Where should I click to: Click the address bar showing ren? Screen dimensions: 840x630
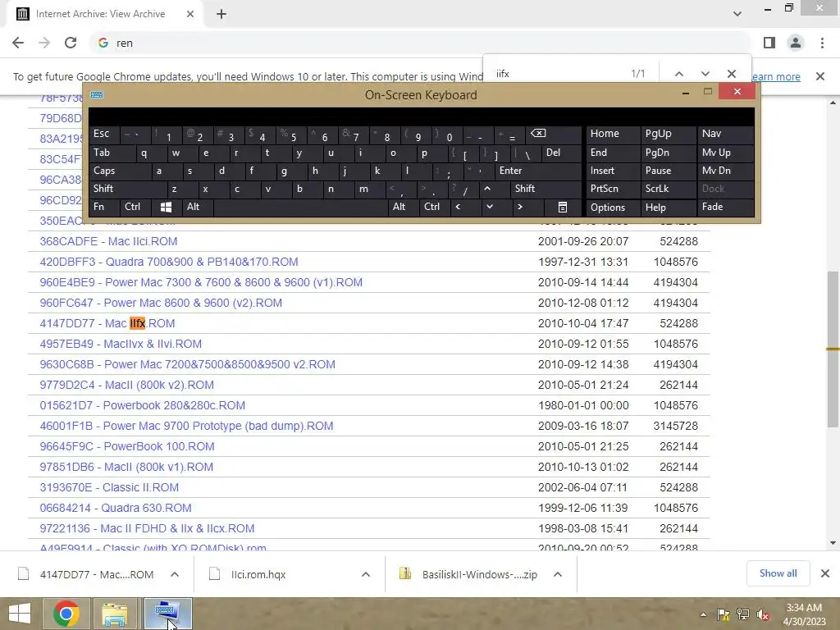(x=421, y=43)
